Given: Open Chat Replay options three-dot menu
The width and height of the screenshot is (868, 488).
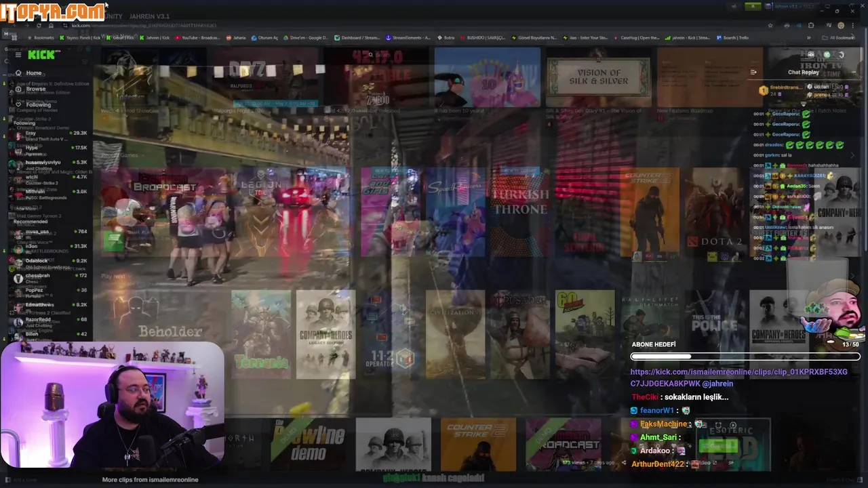Looking at the screenshot, I should pos(854,72).
